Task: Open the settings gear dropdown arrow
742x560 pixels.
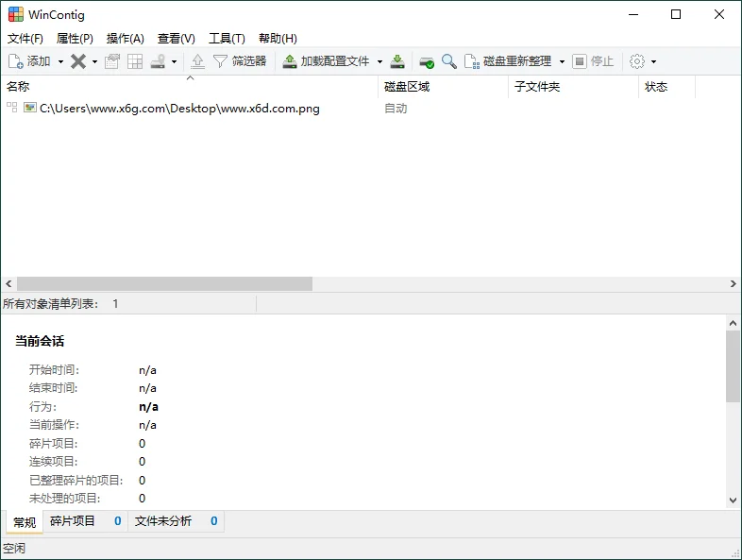Action: click(654, 62)
